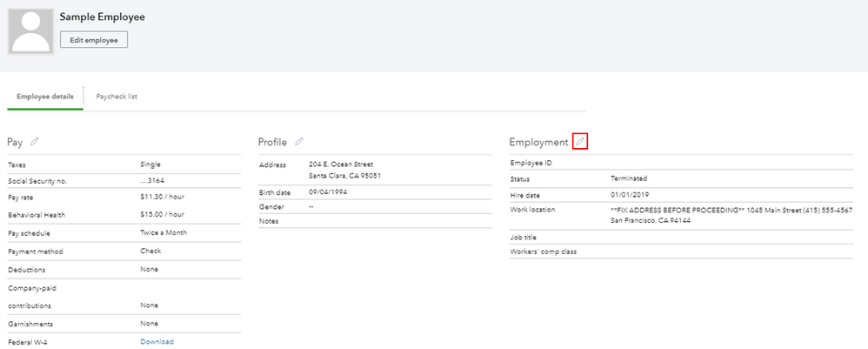Select the hire date 01/01/2019

tap(631, 195)
